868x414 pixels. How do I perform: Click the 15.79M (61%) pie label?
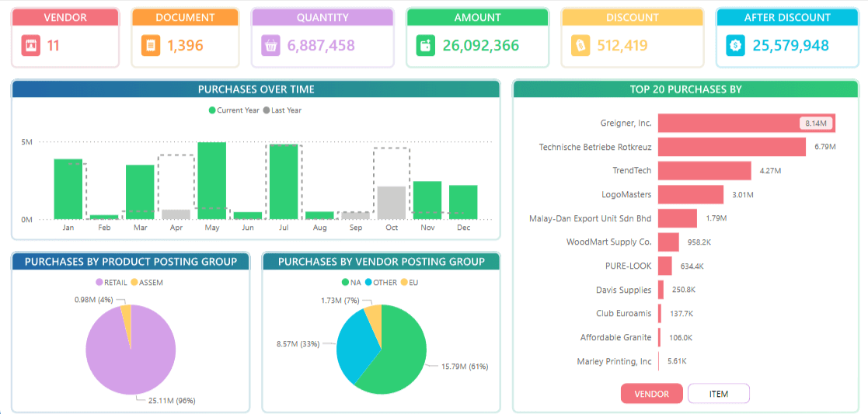[x=465, y=367]
